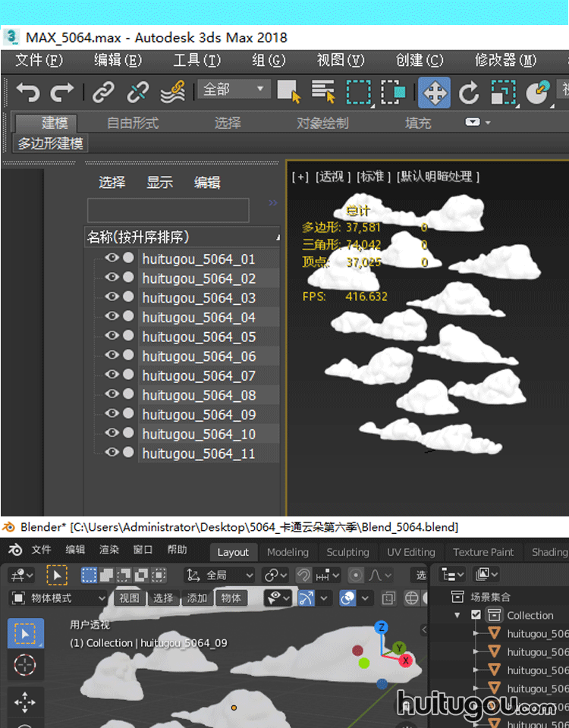Image resolution: width=569 pixels, height=728 pixels.
Task: Click the scene explorer search field
Action: pos(168,210)
